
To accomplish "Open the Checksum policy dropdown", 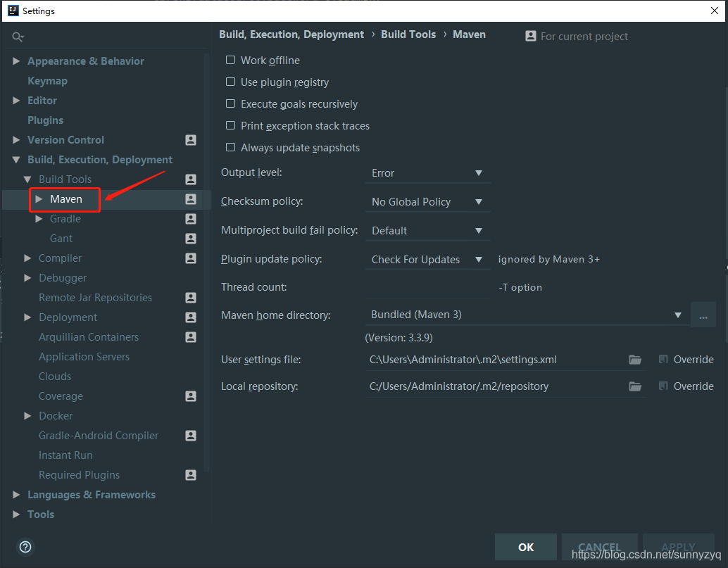I will click(427, 201).
